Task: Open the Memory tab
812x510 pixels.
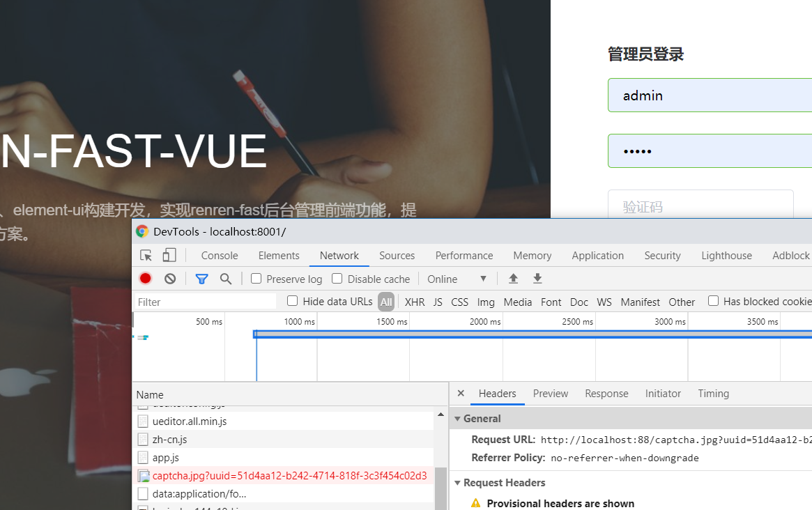Action: (x=533, y=256)
